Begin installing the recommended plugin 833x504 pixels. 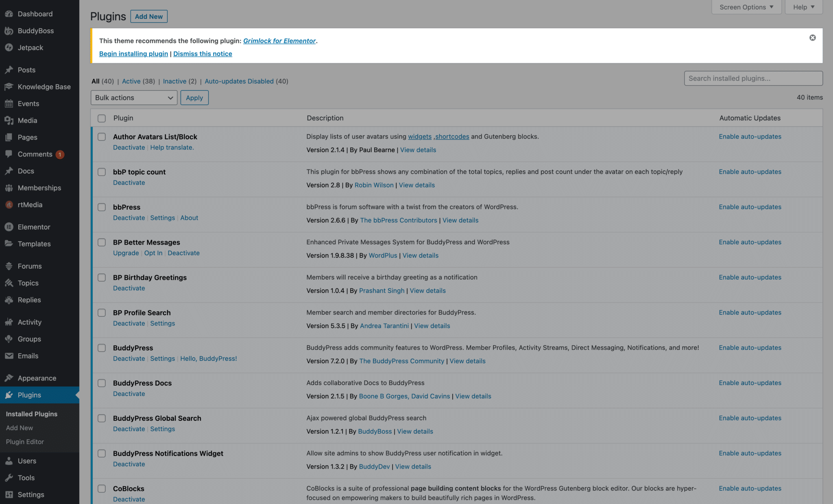[x=133, y=54]
